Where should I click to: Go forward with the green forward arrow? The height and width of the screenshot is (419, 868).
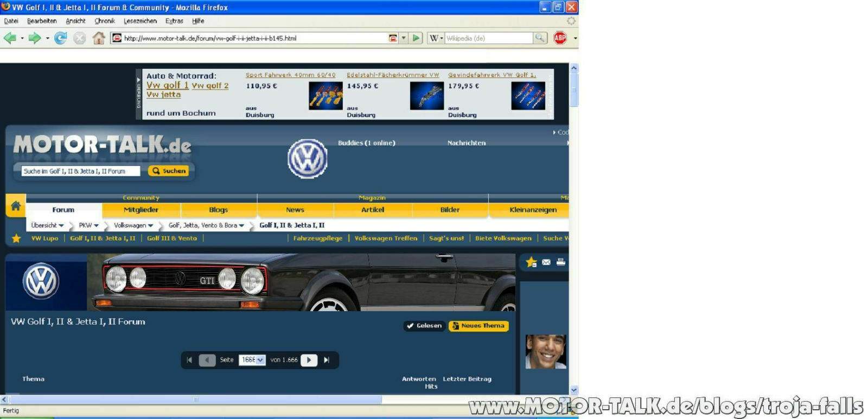tap(35, 38)
